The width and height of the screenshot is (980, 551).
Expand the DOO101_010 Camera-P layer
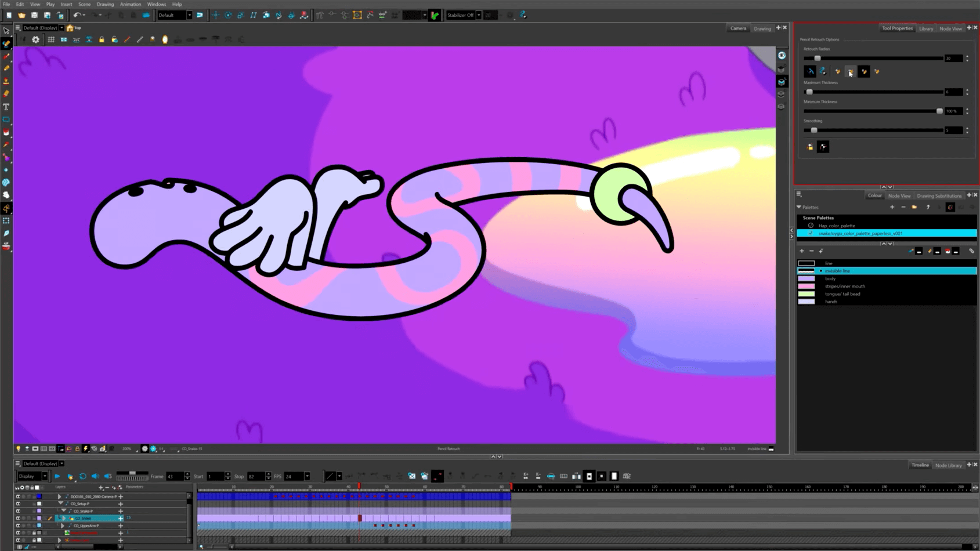pos(59,496)
